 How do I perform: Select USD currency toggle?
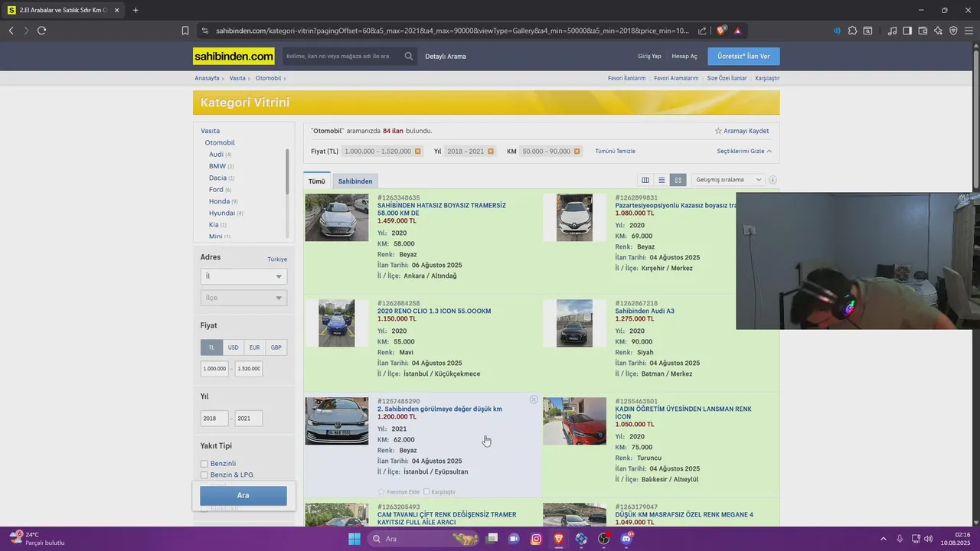[233, 347]
